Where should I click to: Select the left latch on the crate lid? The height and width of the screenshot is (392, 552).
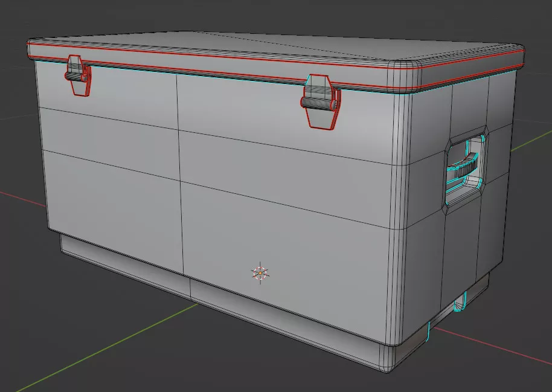[77, 77]
